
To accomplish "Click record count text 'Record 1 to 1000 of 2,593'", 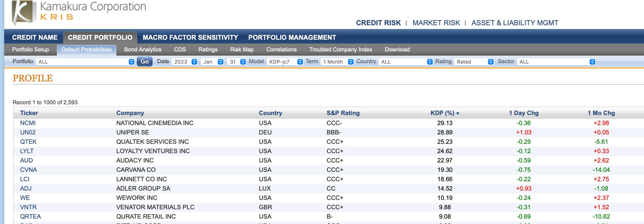I will click(45, 102).
